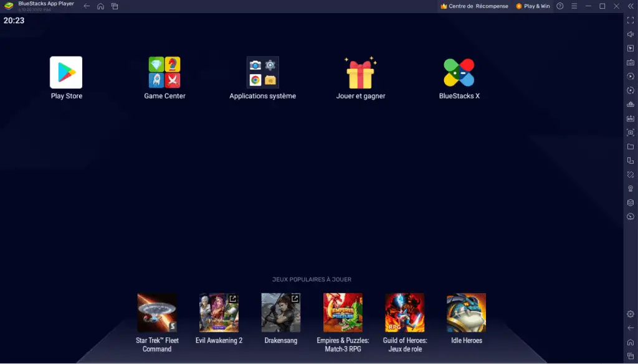
Task: Click recent apps icon at sidebar bottom
Action: 631,356
